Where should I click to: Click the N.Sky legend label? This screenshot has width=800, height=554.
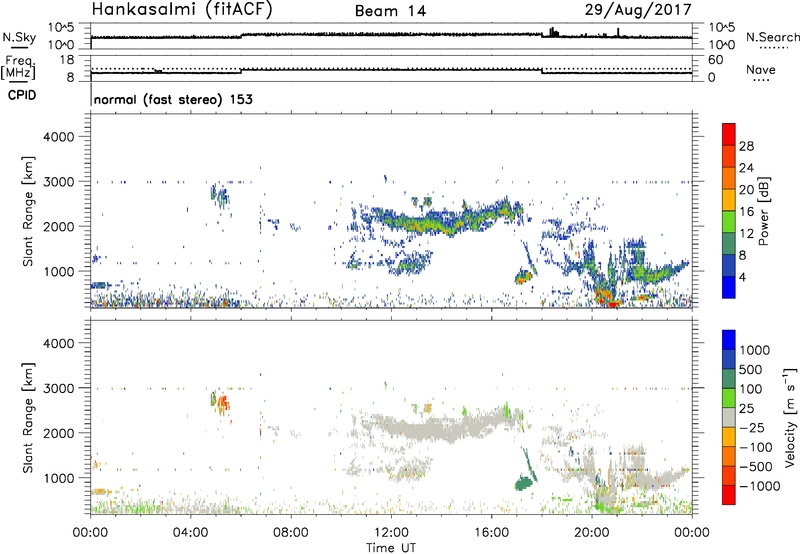tap(19, 37)
